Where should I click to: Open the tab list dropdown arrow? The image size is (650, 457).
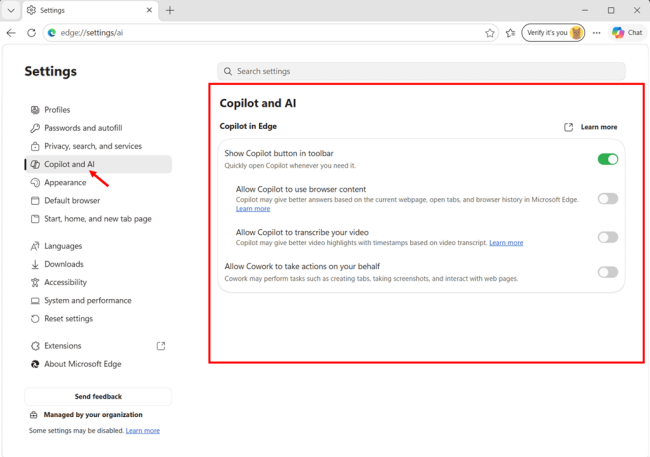tap(11, 10)
